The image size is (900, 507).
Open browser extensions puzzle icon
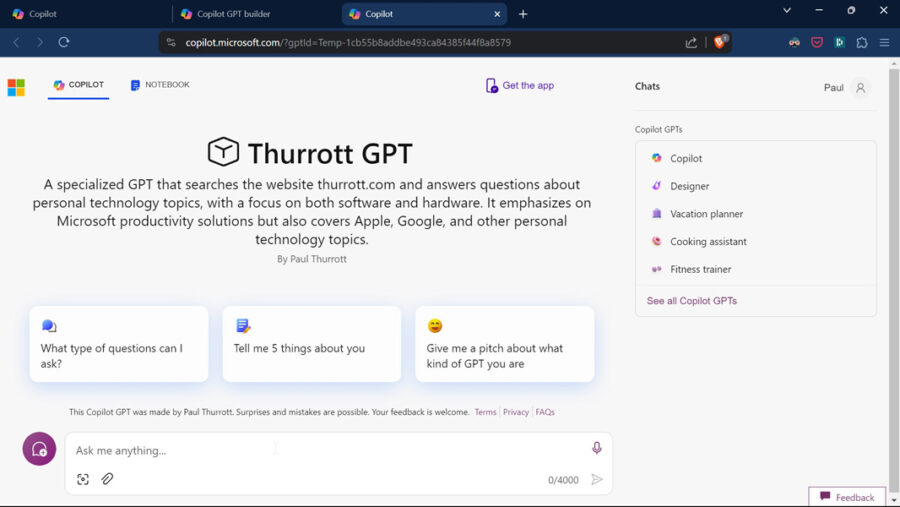(x=862, y=43)
